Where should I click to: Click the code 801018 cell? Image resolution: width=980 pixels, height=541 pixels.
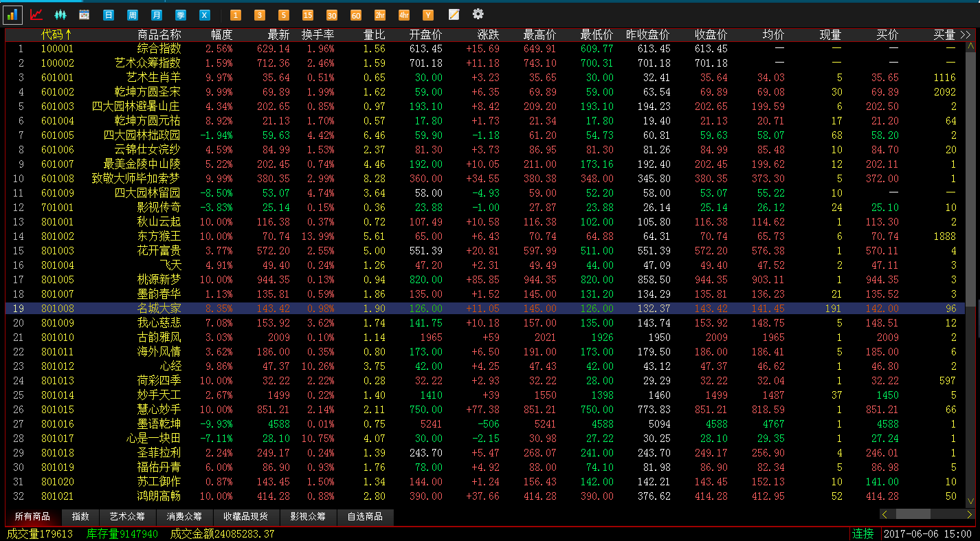tap(57, 453)
